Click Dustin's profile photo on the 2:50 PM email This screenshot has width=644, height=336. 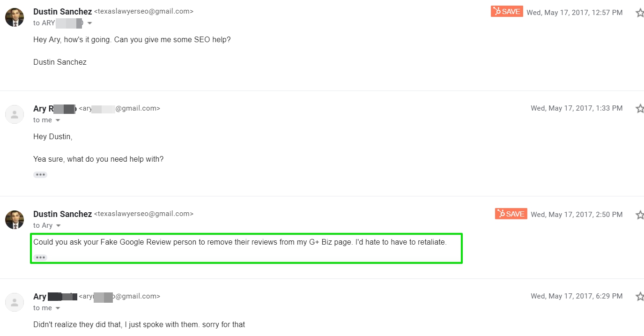pyautogui.click(x=15, y=220)
